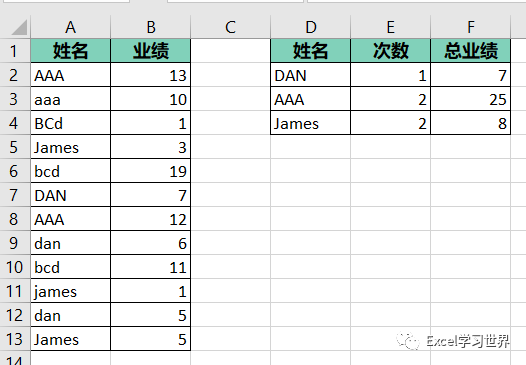Select cell A5 containing James
Image resolution: width=526 pixels, height=365 pixels.
tap(70, 147)
